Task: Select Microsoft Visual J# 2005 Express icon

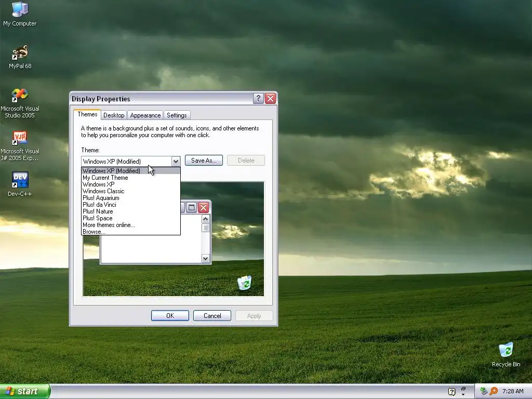Action: [20, 146]
